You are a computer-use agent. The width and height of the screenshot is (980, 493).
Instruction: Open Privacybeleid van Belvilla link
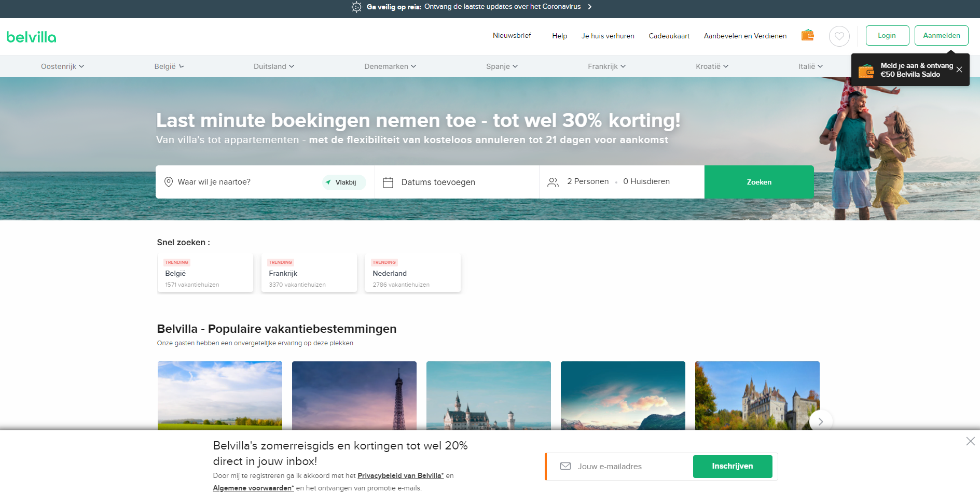pos(401,475)
